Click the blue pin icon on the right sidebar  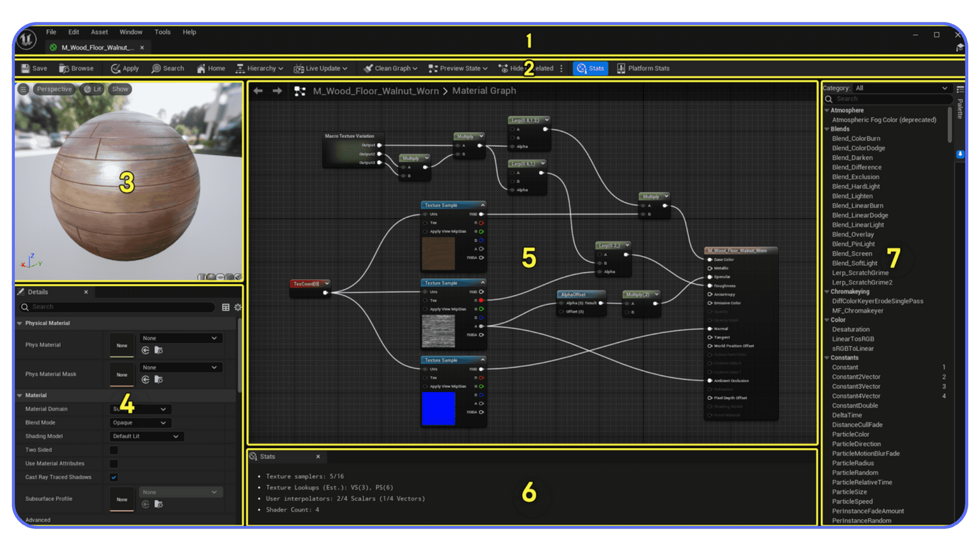click(x=960, y=154)
